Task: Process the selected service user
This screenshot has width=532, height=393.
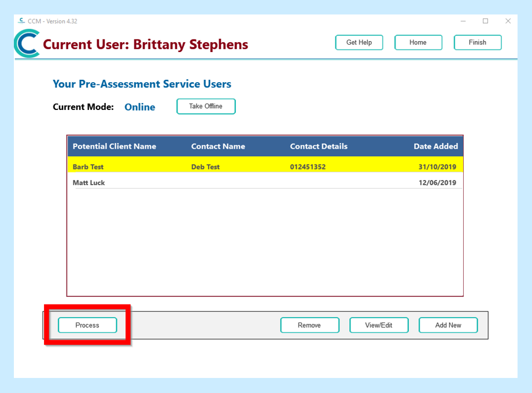Action: (87, 325)
